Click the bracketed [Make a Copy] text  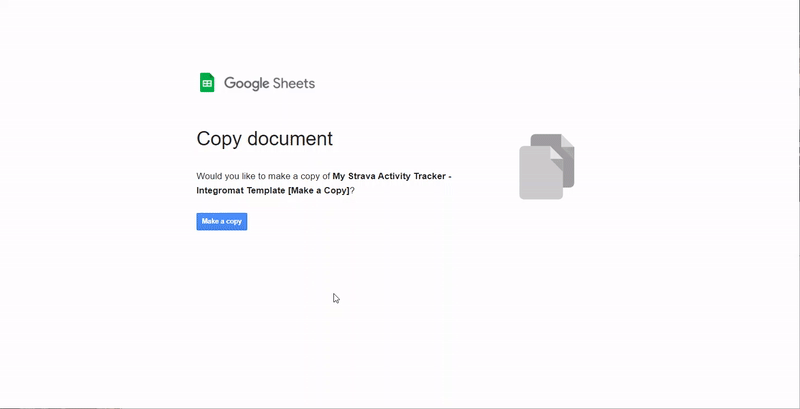pos(318,190)
